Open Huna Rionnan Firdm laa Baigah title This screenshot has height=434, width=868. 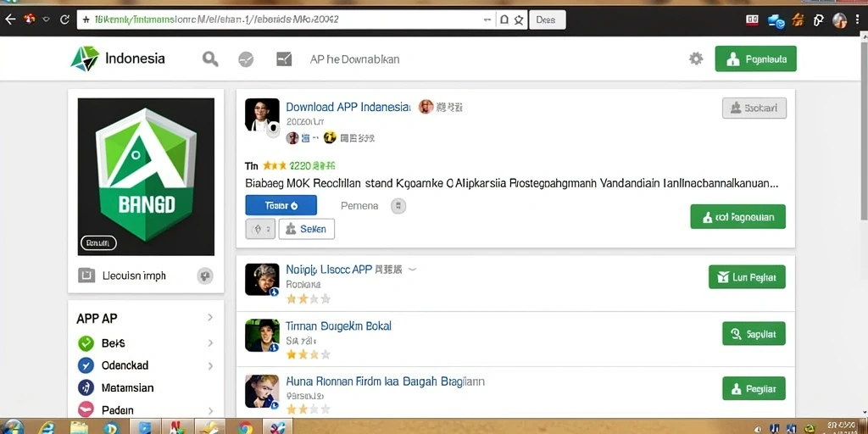tap(386, 381)
